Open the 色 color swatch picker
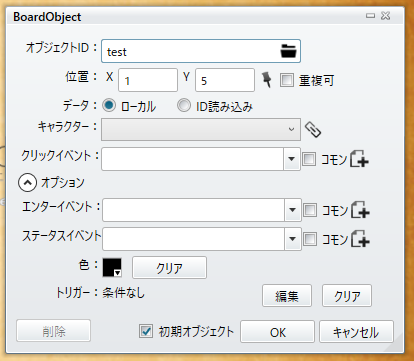This screenshot has height=361, width=414. click(112, 267)
